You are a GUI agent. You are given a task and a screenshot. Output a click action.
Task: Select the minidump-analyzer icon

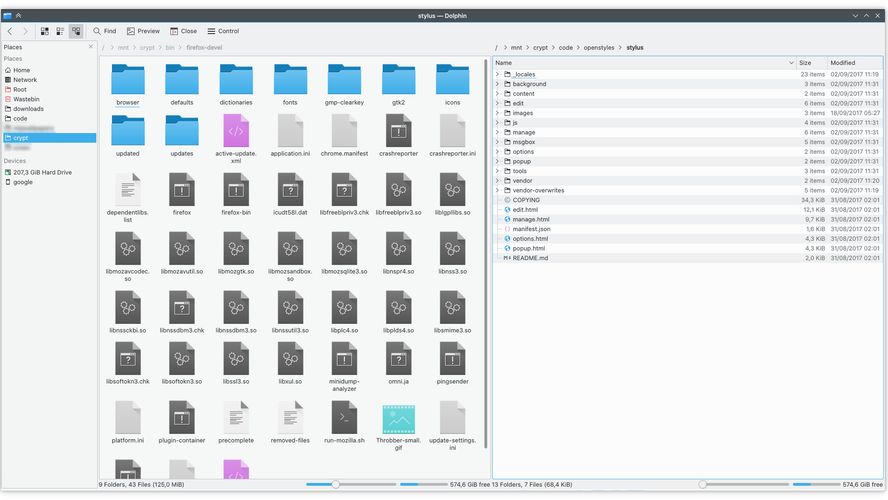click(x=344, y=358)
